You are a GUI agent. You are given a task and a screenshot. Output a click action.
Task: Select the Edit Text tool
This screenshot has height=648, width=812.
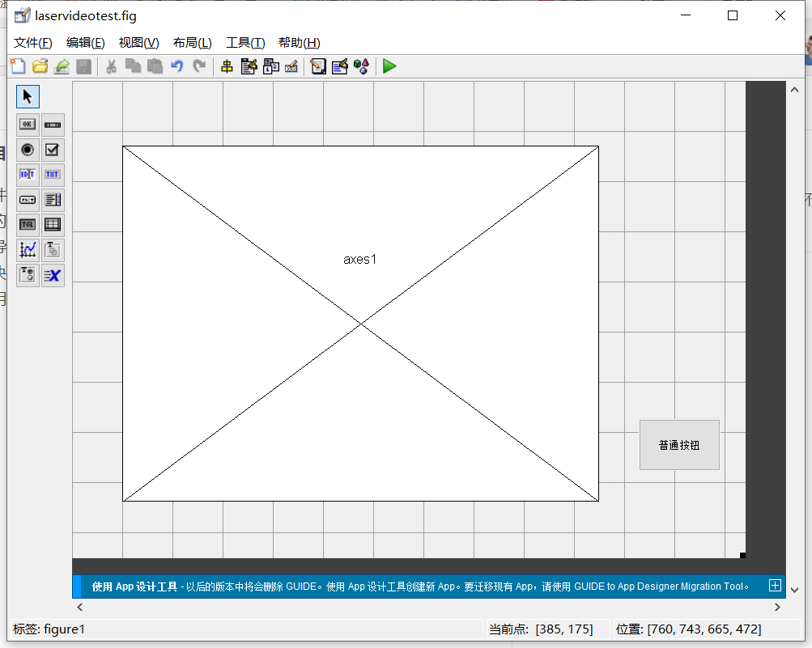tap(27, 174)
